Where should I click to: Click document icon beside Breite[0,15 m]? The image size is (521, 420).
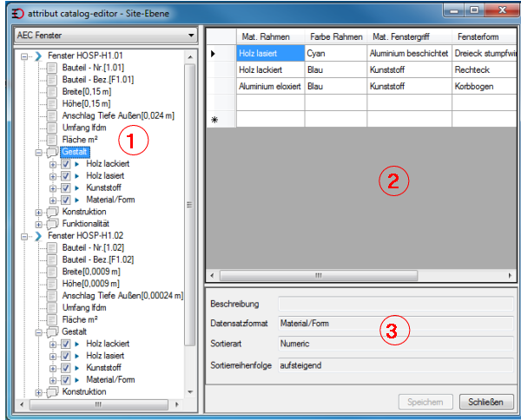pyautogui.click(x=52, y=92)
